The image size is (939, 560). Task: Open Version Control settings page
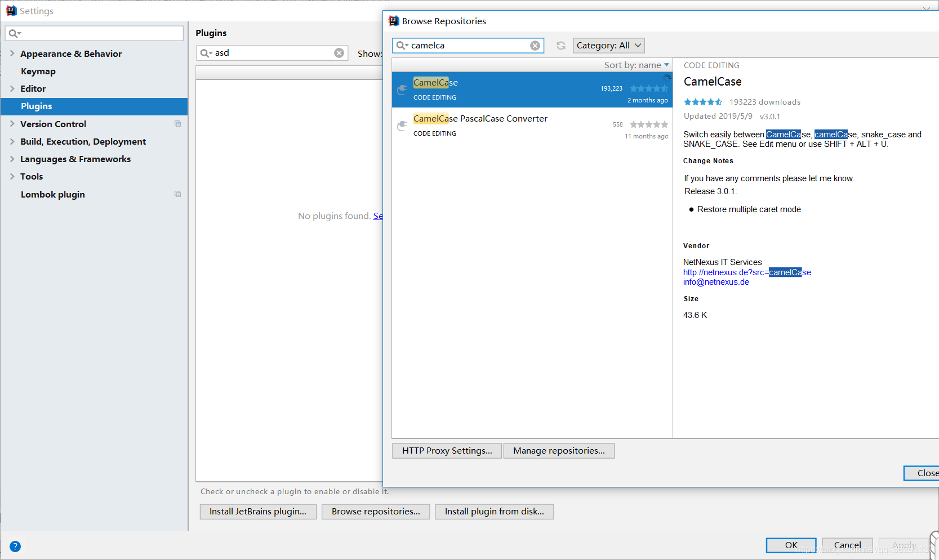click(53, 124)
